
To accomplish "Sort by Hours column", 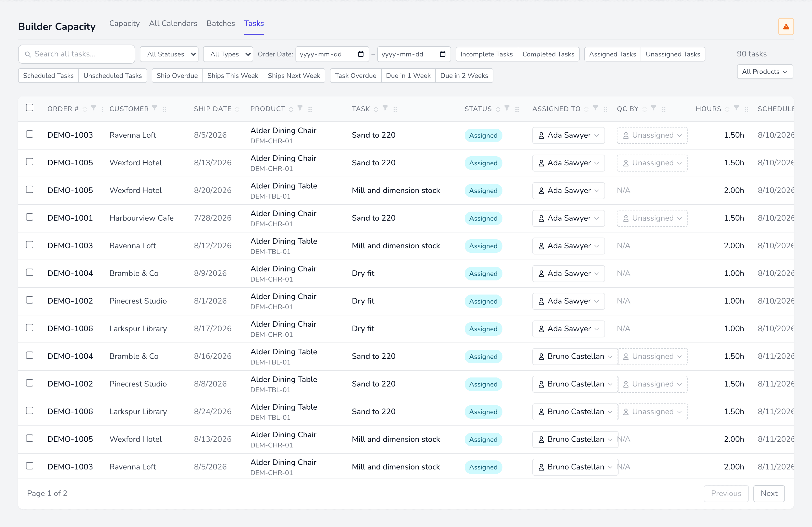I will tap(727, 109).
